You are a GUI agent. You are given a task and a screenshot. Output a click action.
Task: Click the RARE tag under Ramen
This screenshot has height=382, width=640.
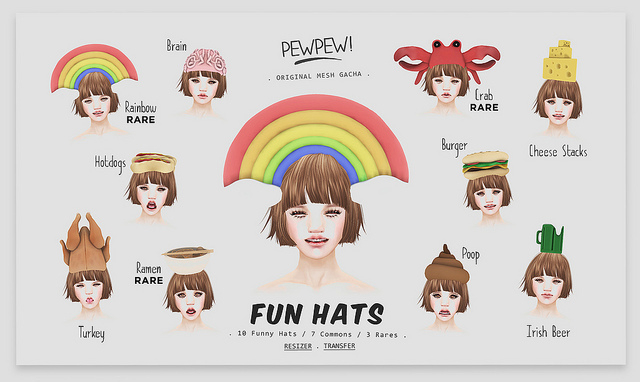[149, 281]
